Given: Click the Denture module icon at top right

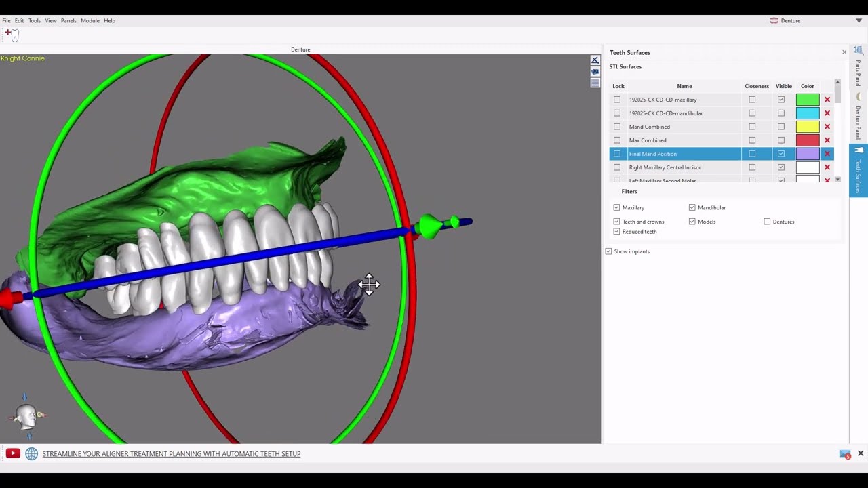Looking at the screenshot, I should pyautogui.click(x=774, y=20).
